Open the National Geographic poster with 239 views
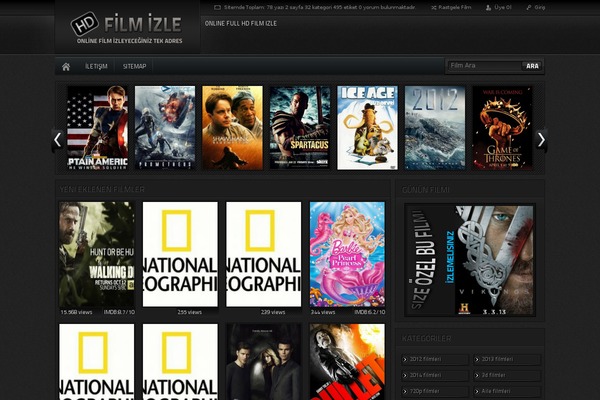This screenshot has height=400, width=600. (264, 254)
